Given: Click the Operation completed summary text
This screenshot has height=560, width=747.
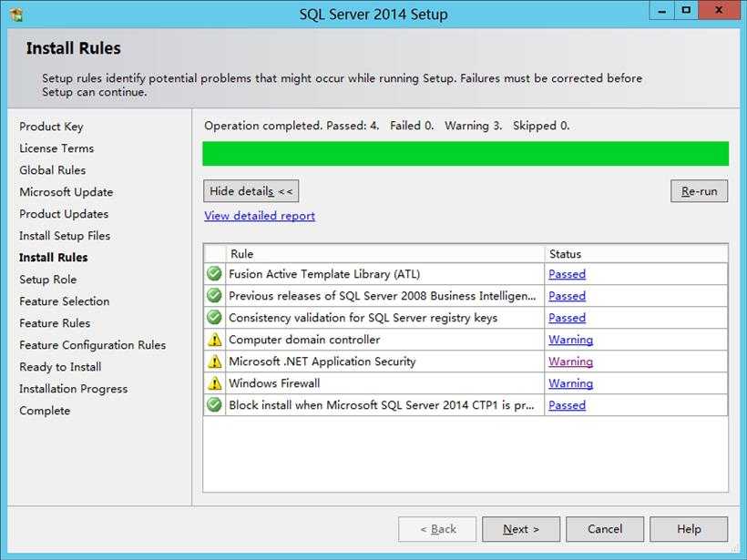Looking at the screenshot, I should (387, 126).
